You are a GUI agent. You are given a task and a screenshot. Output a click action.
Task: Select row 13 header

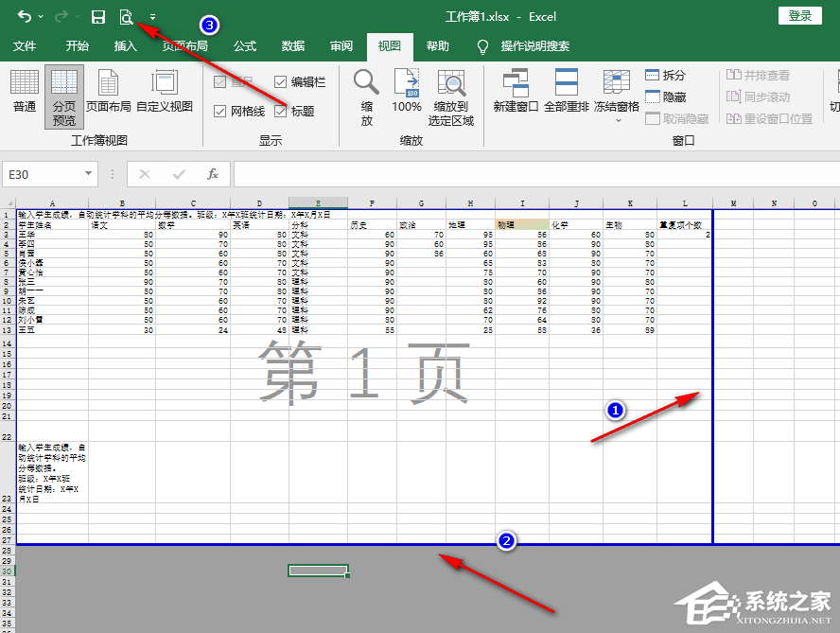7,330
